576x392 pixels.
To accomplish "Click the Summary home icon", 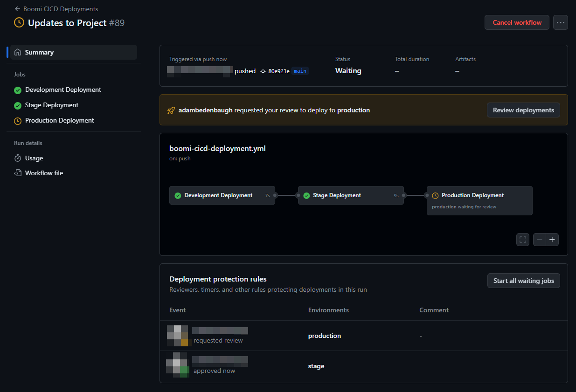I will [x=18, y=52].
